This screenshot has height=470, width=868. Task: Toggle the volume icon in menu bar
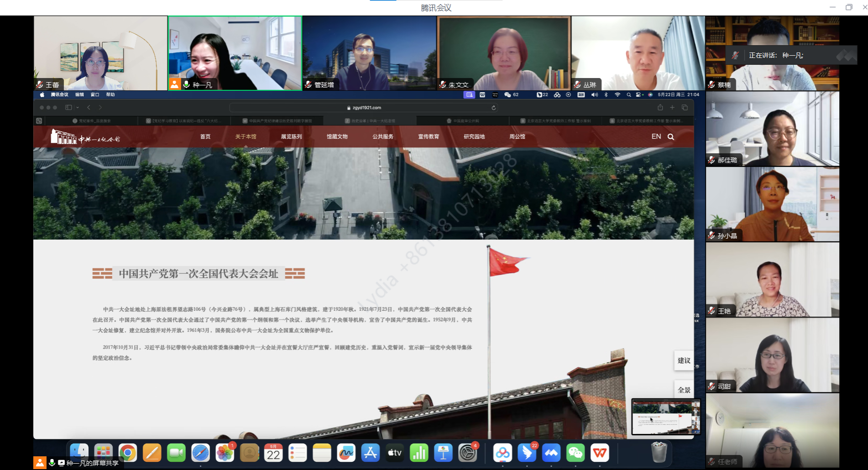[x=594, y=95]
